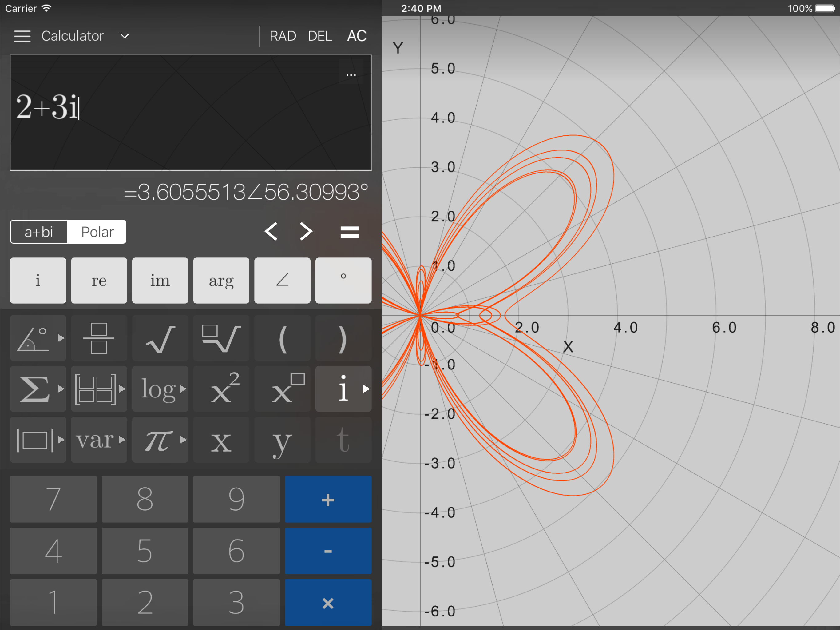This screenshot has height=630, width=840.
Task: Toggle RAD angle mode
Action: [x=283, y=36]
